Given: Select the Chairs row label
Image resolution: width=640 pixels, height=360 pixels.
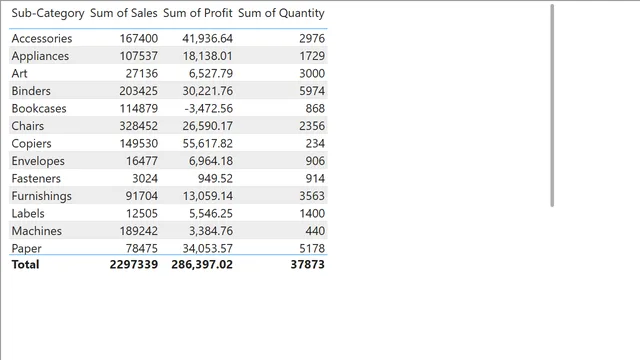Looking at the screenshot, I should [x=27, y=126].
